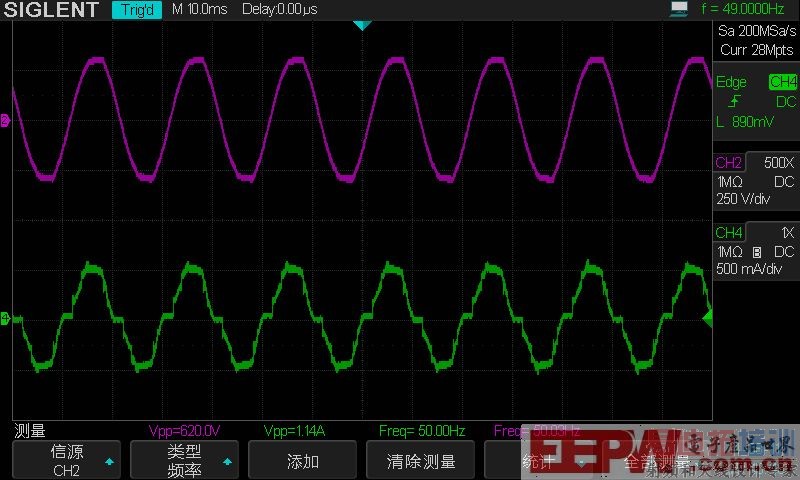Open the 类型 频率 type menu
Viewport: 800px width, 480px height.
(x=184, y=460)
